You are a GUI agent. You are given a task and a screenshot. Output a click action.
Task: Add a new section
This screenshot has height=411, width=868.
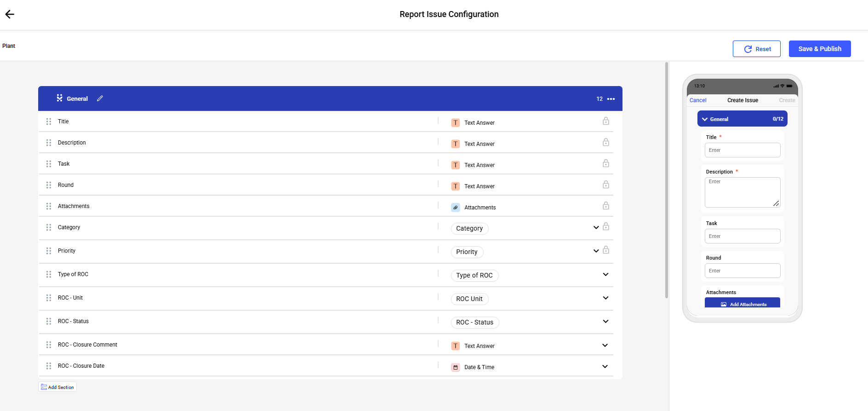point(57,387)
